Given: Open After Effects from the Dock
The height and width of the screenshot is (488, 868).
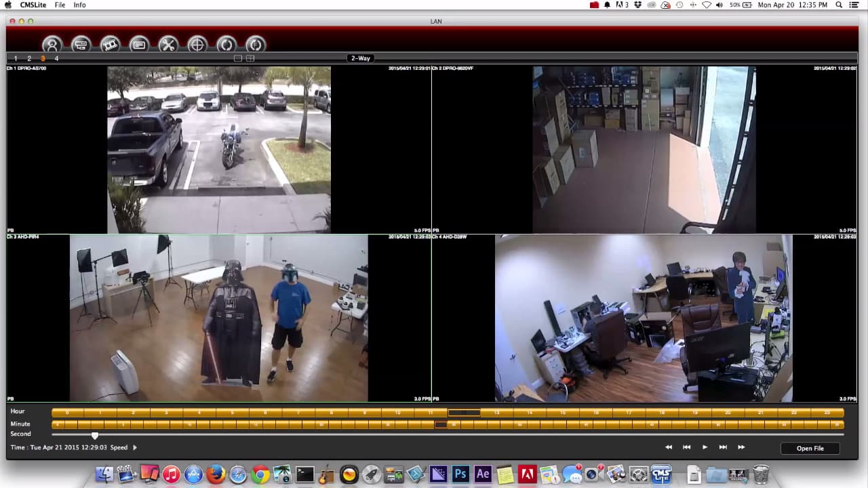Looking at the screenshot, I should coord(484,474).
